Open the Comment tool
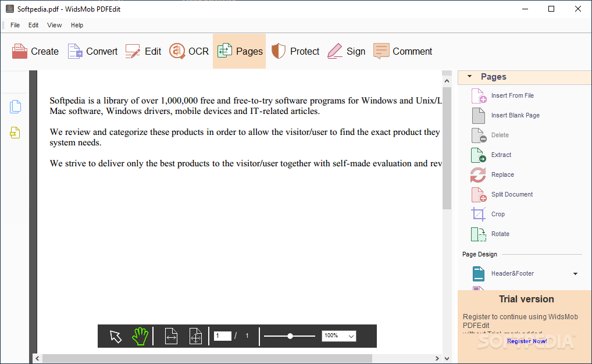The width and height of the screenshot is (592, 364). pyautogui.click(x=402, y=51)
